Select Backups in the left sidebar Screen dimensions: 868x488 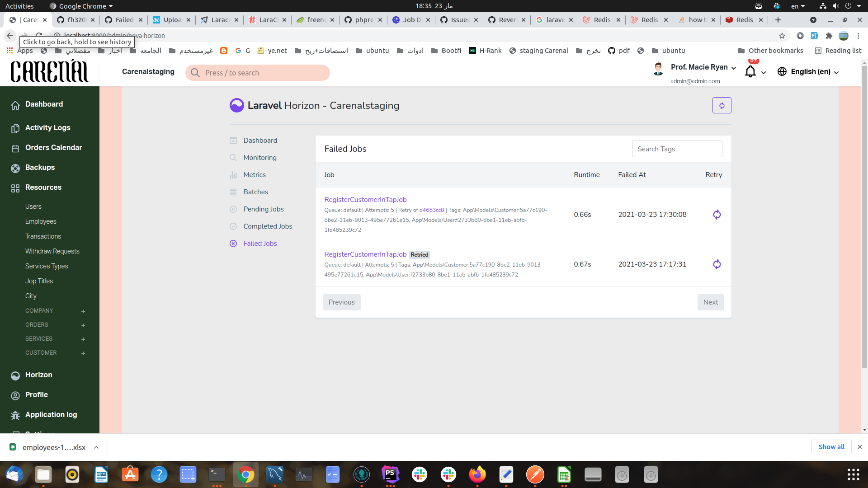pos(40,168)
